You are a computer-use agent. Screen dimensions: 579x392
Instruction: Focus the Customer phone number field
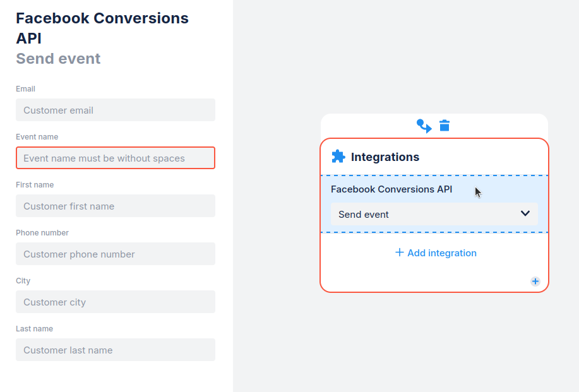pyautogui.click(x=116, y=254)
